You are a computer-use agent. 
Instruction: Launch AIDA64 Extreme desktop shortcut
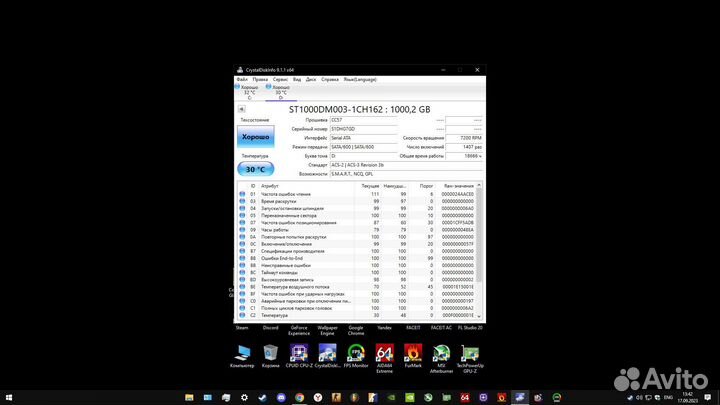384,358
